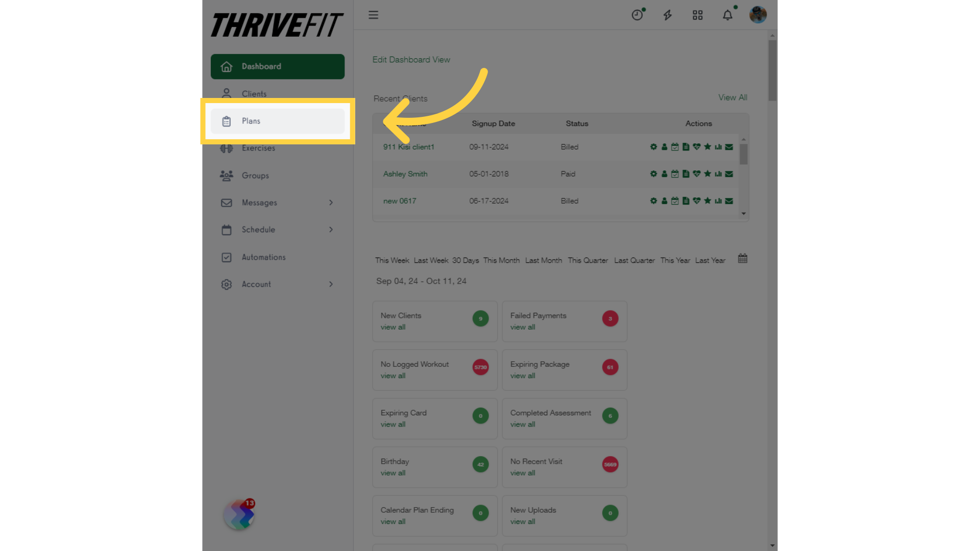980x551 pixels.
Task: Click heartbeat icon for 911 Kisi client1
Action: tap(697, 147)
